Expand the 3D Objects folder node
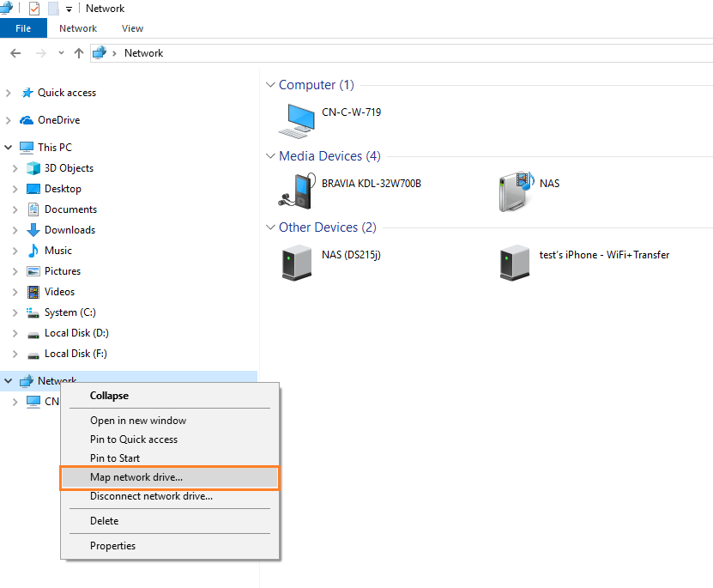The image size is (713, 588). click(x=15, y=168)
